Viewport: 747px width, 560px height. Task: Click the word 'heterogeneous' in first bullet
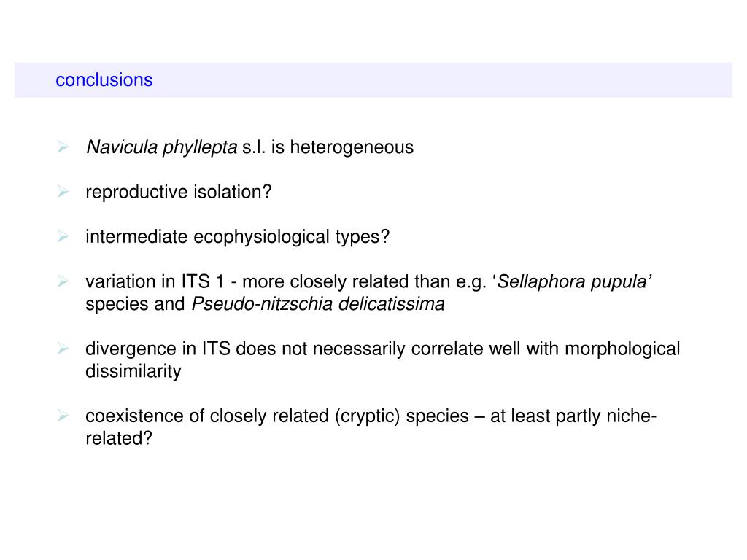pyautogui.click(x=352, y=147)
